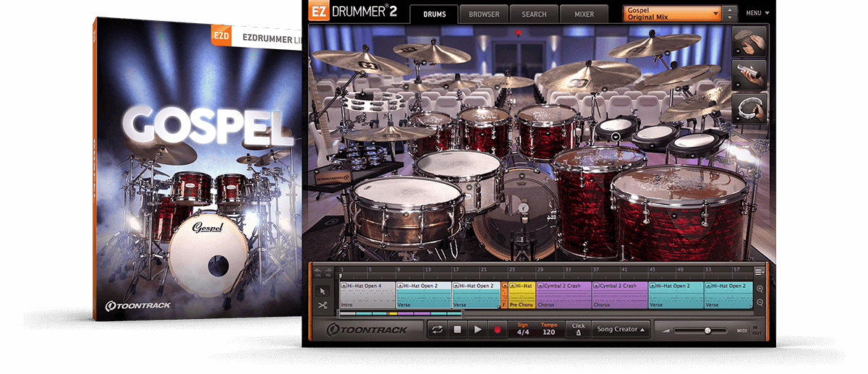The width and height of the screenshot is (868, 374).
Task: Expand the Song Creator panel
Action: pos(621,329)
